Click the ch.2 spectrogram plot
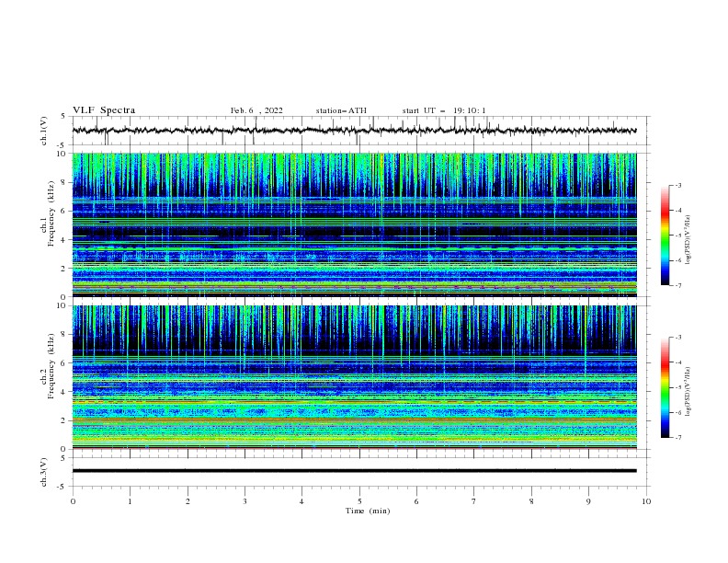The height and width of the screenshot is (563, 728). [x=355, y=377]
